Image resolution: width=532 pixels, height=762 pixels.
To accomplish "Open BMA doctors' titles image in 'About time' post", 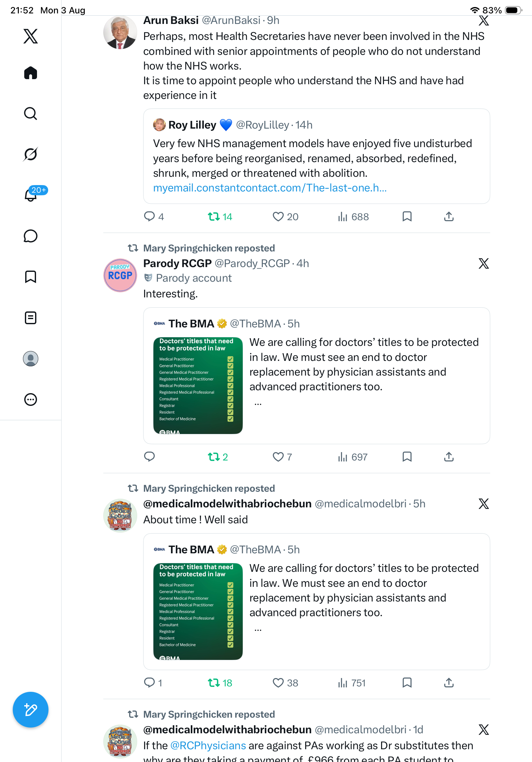I will (198, 611).
